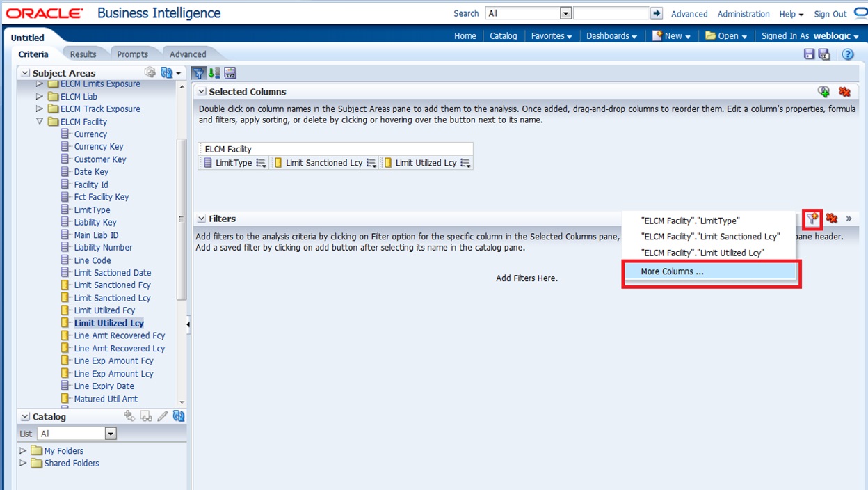Click the Catalog pencil edit icon
The image size is (868, 490).
point(162,416)
